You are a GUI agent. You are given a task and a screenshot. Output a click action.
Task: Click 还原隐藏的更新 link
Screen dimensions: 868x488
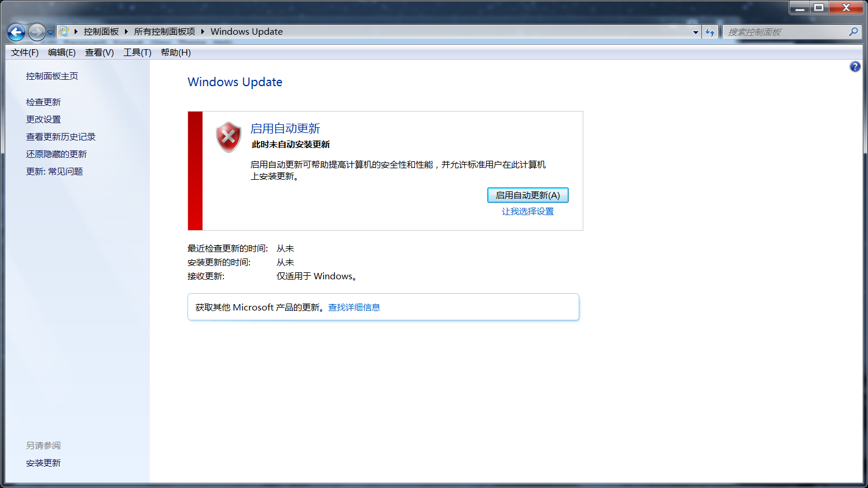tap(56, 154)
